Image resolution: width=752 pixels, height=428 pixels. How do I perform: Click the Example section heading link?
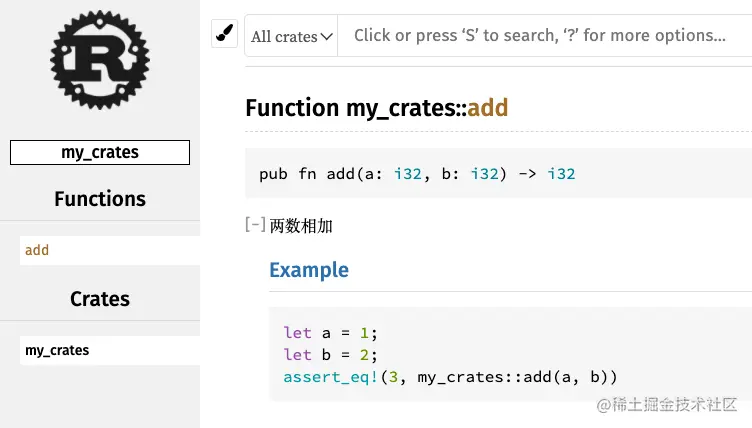coord(309,270)
